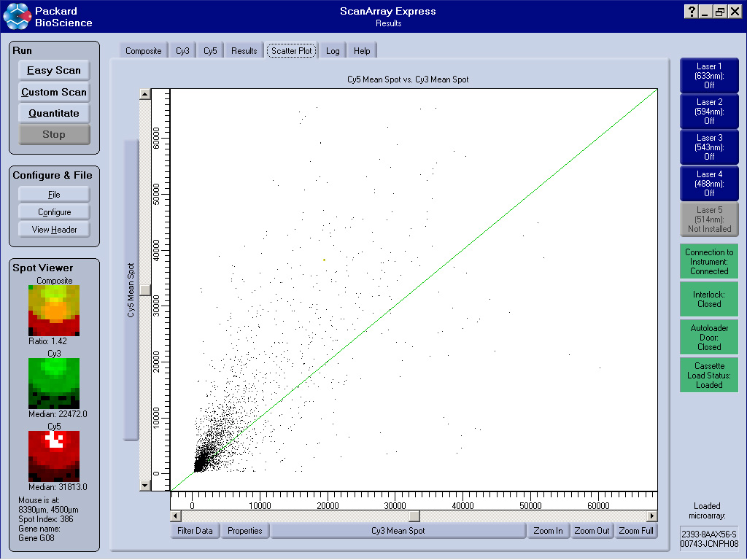Click the down arrow of vertical scrollbar
Viewport: 747px width, 560px height.
click(x=145, y=485)
